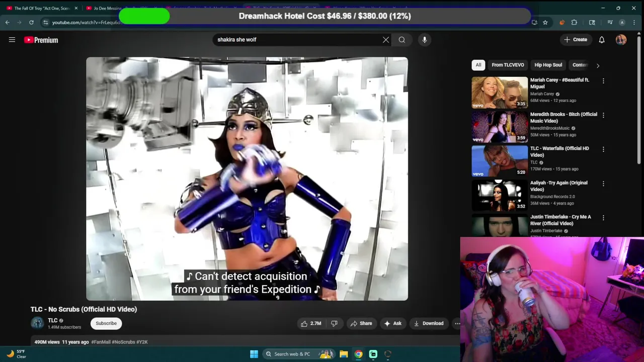Screen dimensions: 644x362
Task: Open the Windows Start menu
Action: coord(254,354)
